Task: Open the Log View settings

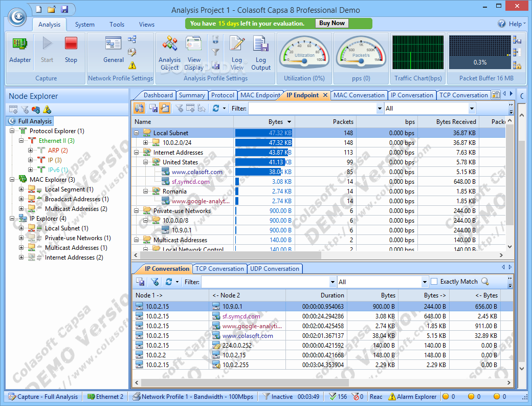Action: (237, 53)
